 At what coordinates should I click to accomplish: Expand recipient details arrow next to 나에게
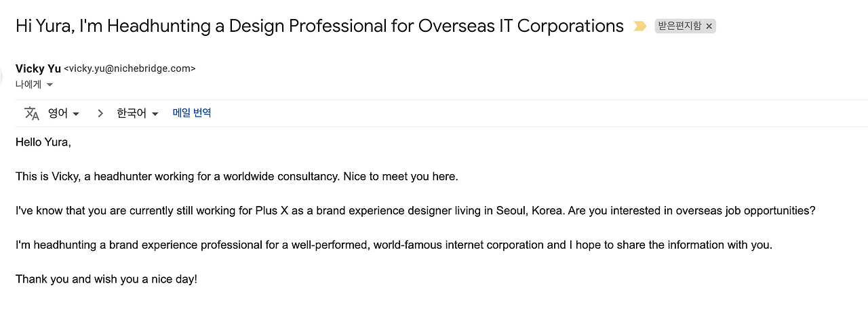click(x=50, y=85)
